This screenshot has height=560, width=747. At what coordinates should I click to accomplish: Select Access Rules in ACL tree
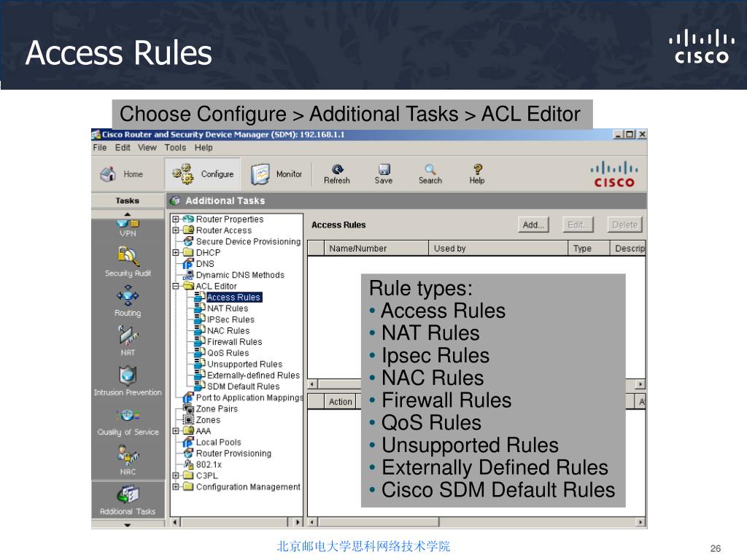coord(234,297)
